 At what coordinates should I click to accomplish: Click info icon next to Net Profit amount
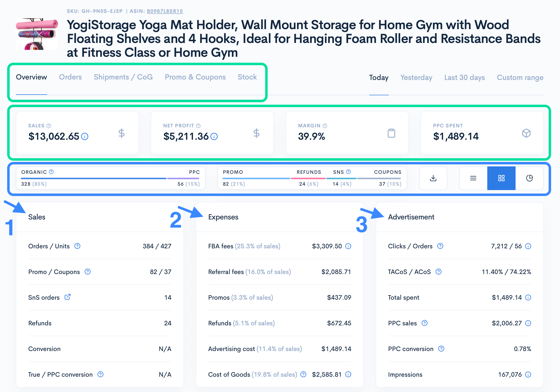click(214, 137)
